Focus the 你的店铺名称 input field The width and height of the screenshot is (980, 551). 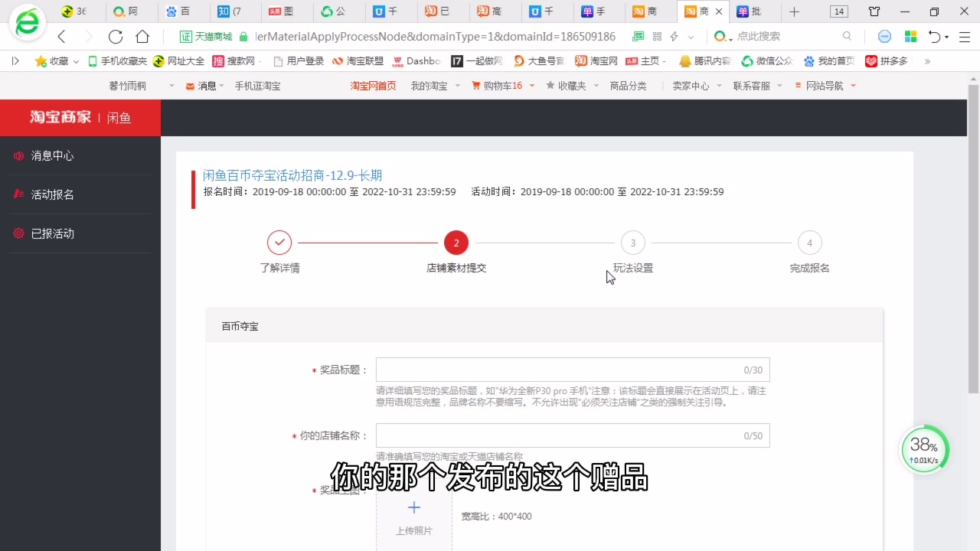pyautogui.click(x=573, y=435)
